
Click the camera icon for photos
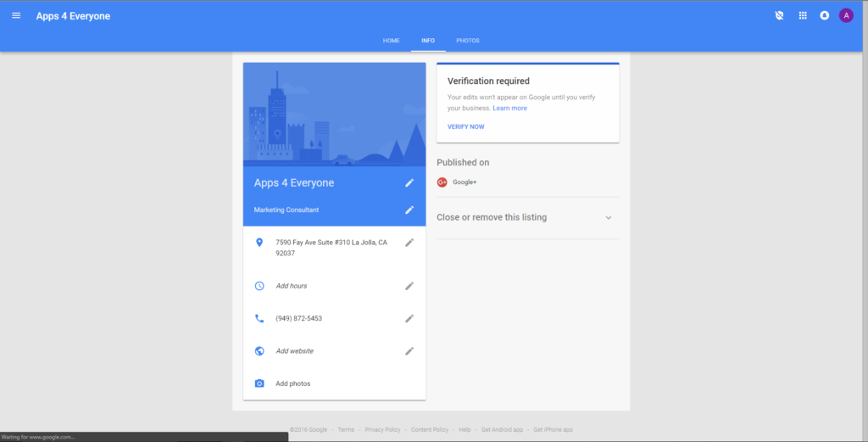point(259,383)
